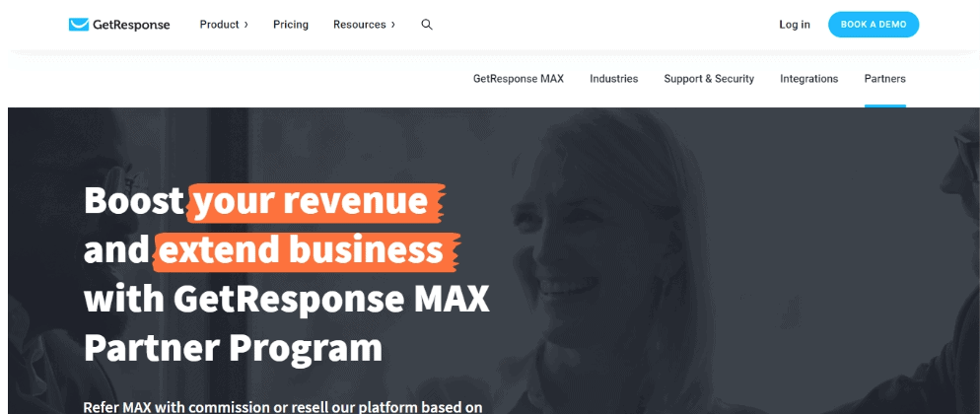Go to the Pricing page
Viewport: 980px width, 414px height.
click(291, 25)
